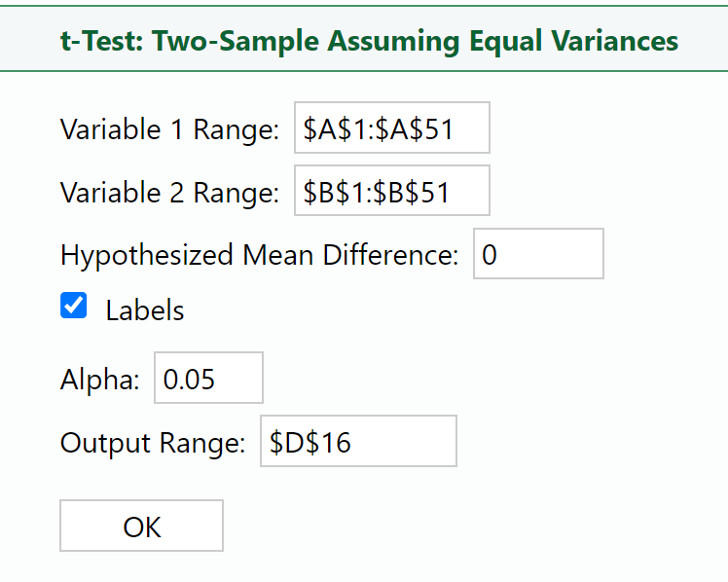Click the "Variable 1 Range:" label

coord(169,129)
